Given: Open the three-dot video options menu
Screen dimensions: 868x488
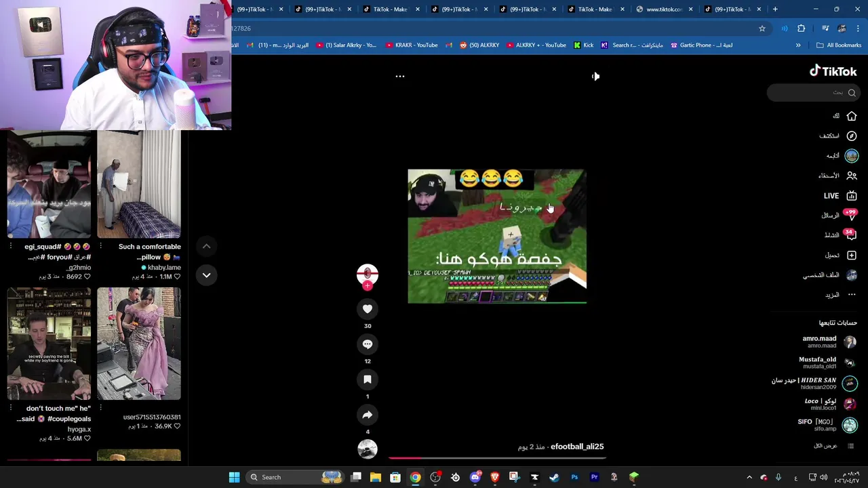Looking at the screenshot, I should (400, 77).
